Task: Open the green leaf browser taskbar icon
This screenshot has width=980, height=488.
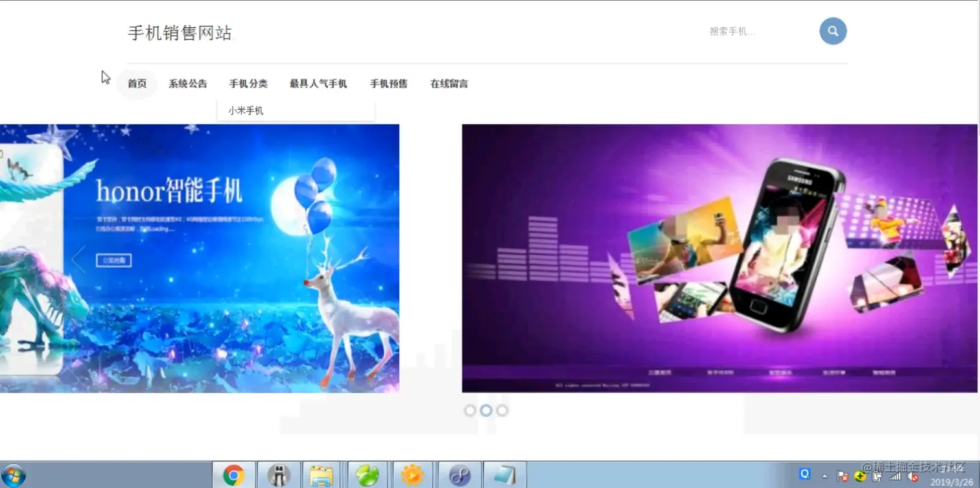Action: 367,476
